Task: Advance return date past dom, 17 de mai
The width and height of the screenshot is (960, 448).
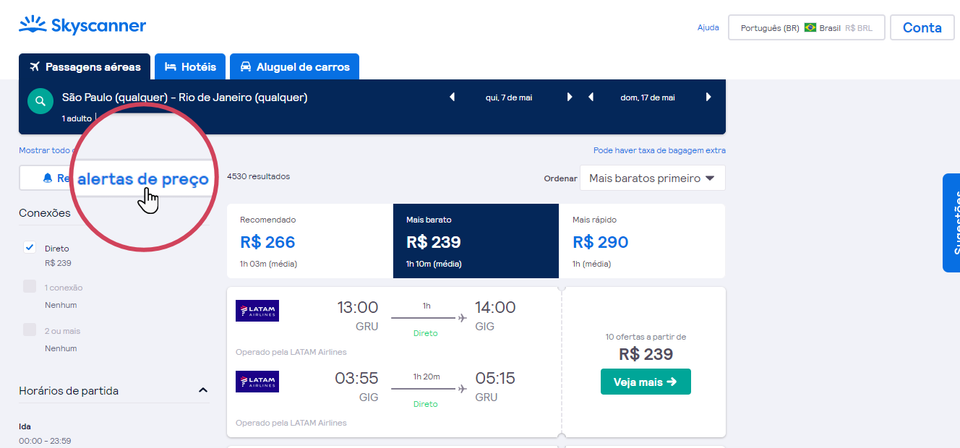Action: pos(708,97)
